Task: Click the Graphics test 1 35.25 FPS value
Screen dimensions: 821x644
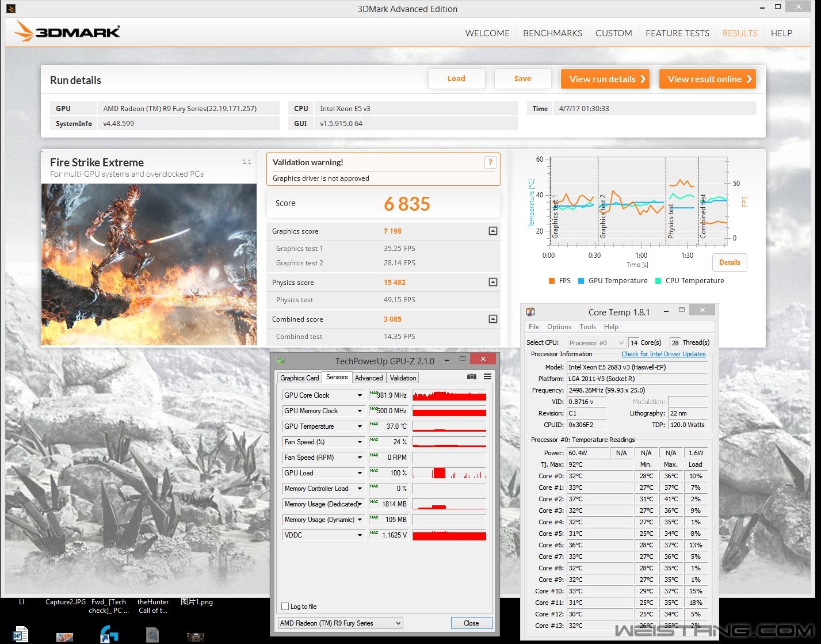Action: [x=399, y=249]
